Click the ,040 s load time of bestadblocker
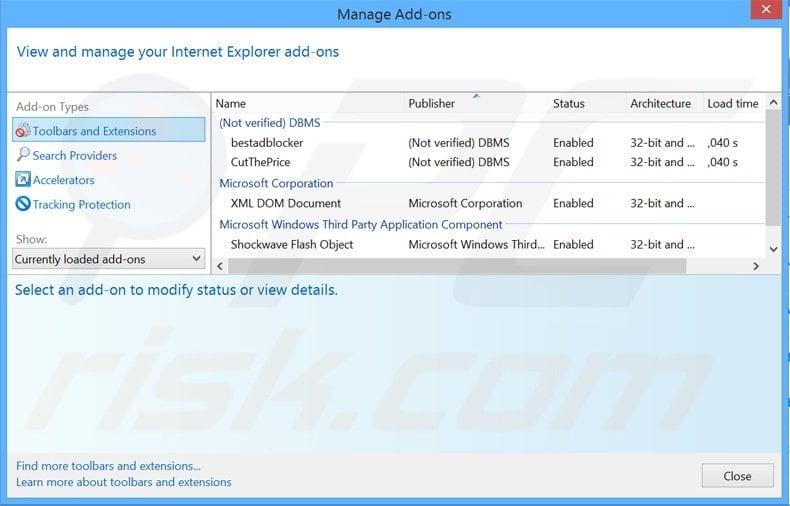Image resolution: width=790 pixels, height=506 pixels. click(722, 143)
